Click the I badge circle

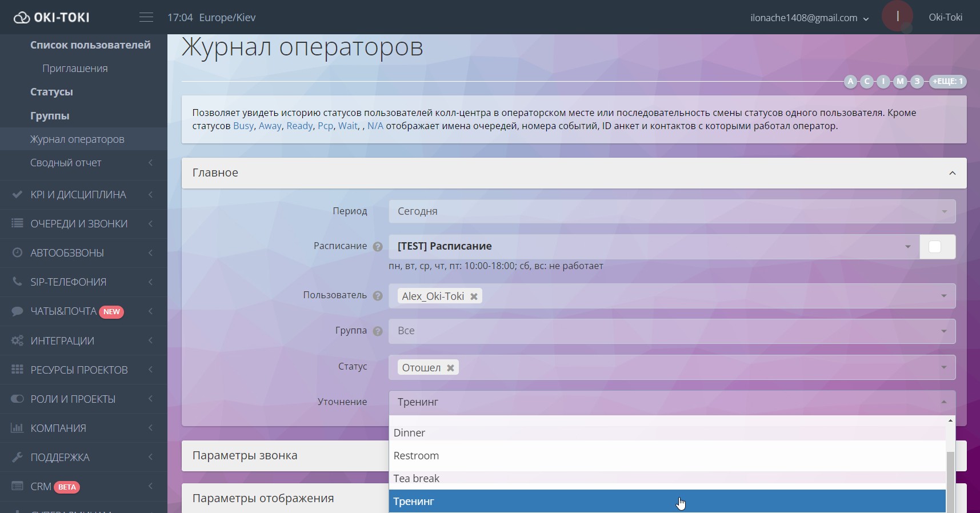point(883,81)
